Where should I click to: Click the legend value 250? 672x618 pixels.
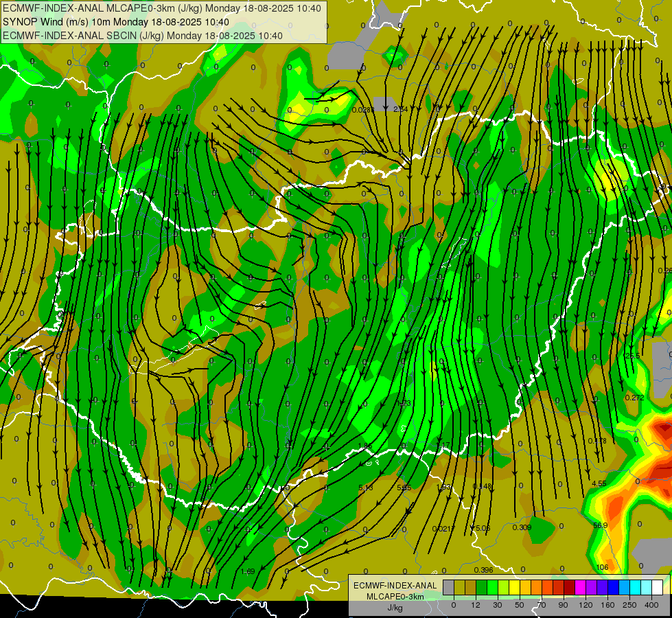pos(629,605)
